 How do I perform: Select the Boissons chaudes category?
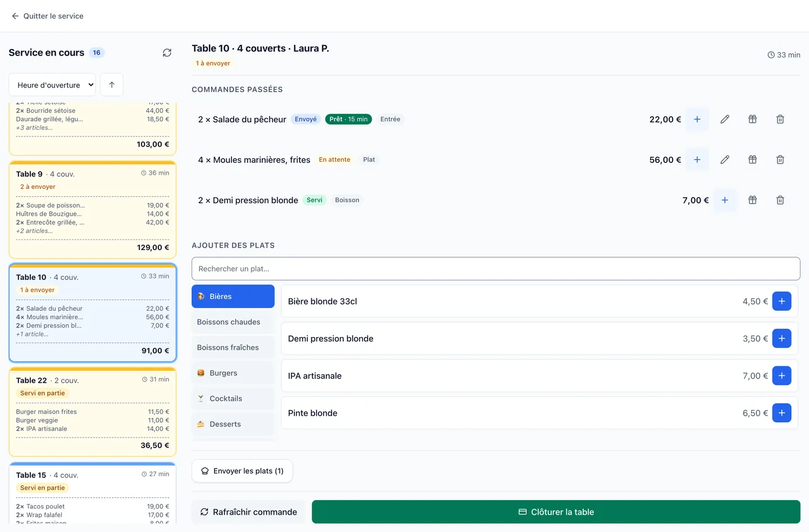coord(233,322)
